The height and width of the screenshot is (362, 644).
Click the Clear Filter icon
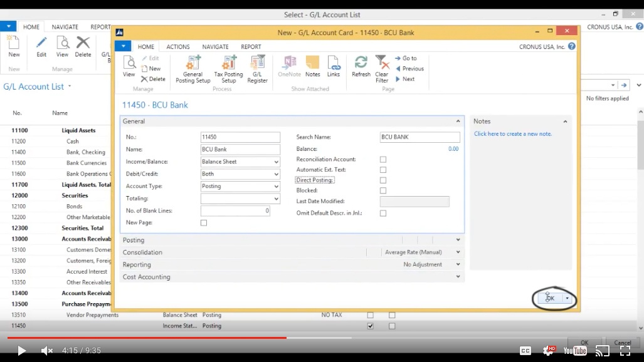pyautogui.click(x=382, y=69)
